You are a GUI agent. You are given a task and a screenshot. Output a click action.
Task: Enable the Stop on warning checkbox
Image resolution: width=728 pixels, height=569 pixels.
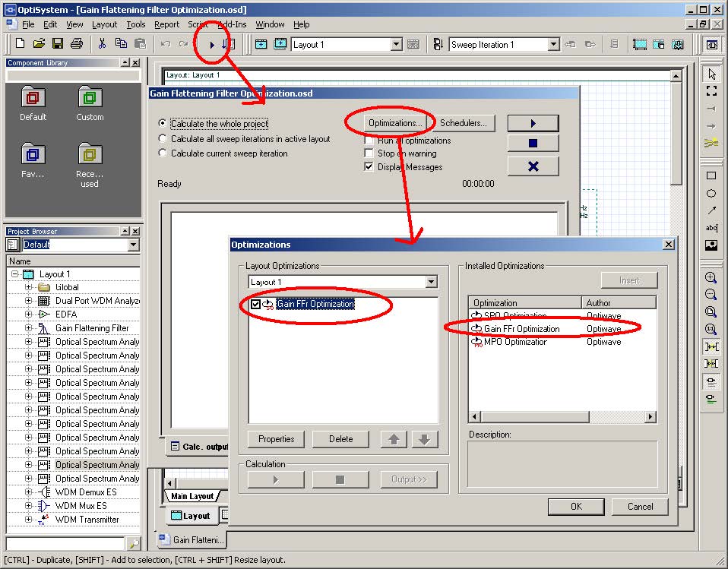click(369, 153)
